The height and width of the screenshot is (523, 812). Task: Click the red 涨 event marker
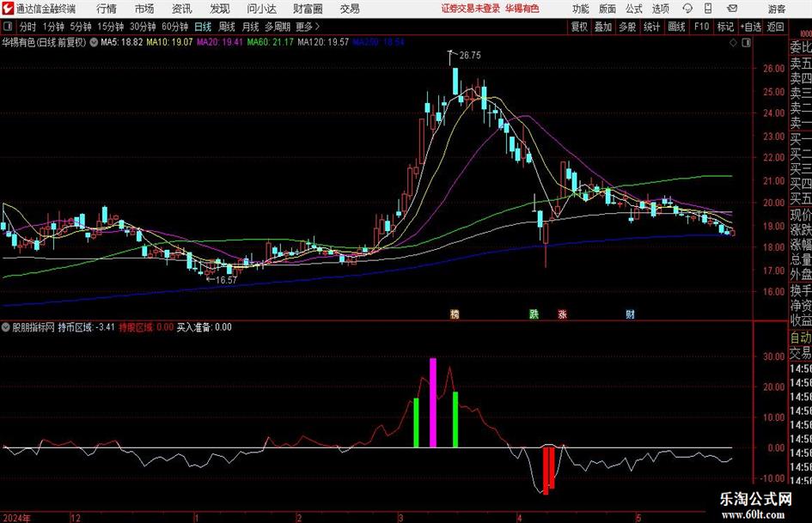tap(563, 313)
